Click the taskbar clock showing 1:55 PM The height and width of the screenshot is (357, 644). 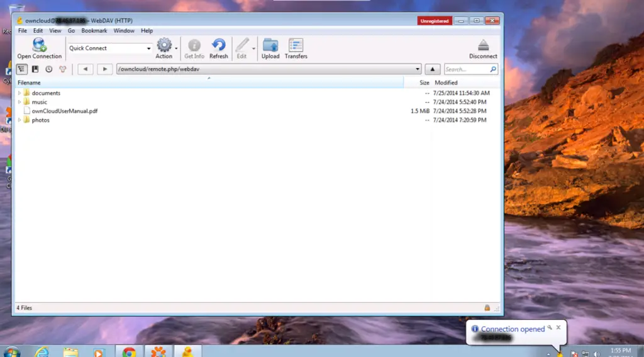(620, 351)
